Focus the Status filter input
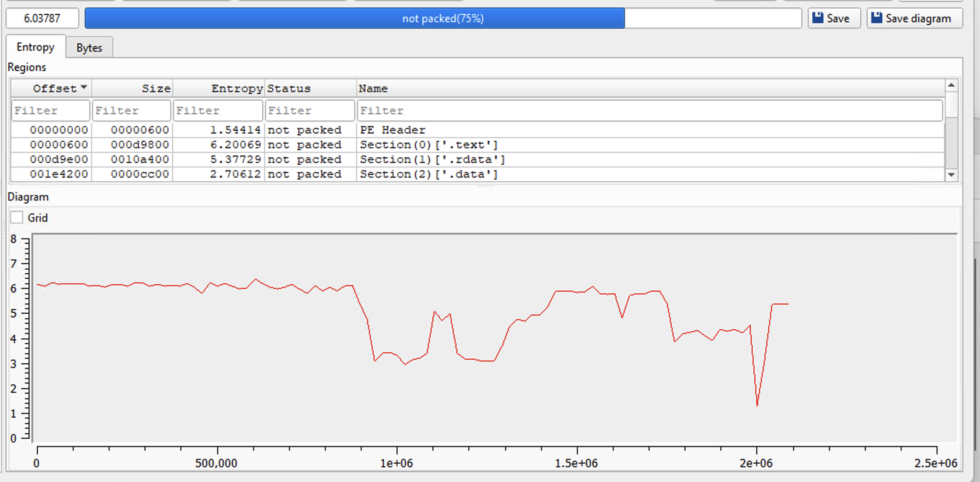The height and width of the screenshot is (482, 980). 310,111
